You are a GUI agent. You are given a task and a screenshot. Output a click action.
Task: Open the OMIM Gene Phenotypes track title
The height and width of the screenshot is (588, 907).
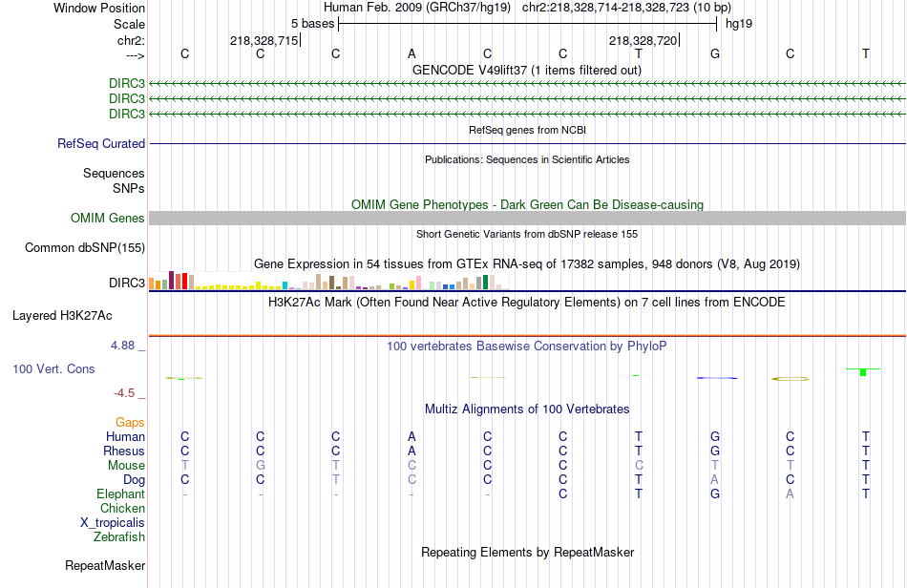click(x=527, y=204)
